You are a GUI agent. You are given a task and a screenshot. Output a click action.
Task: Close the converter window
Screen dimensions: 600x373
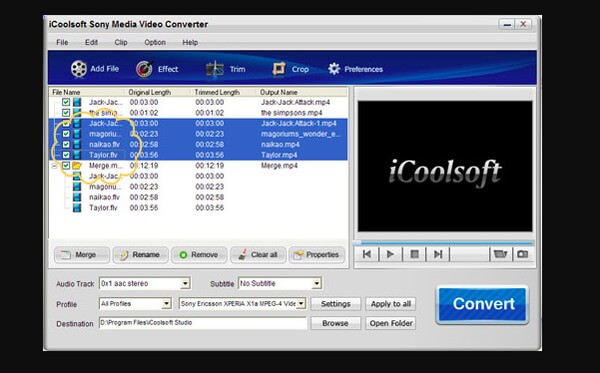[x=523, y=24]
